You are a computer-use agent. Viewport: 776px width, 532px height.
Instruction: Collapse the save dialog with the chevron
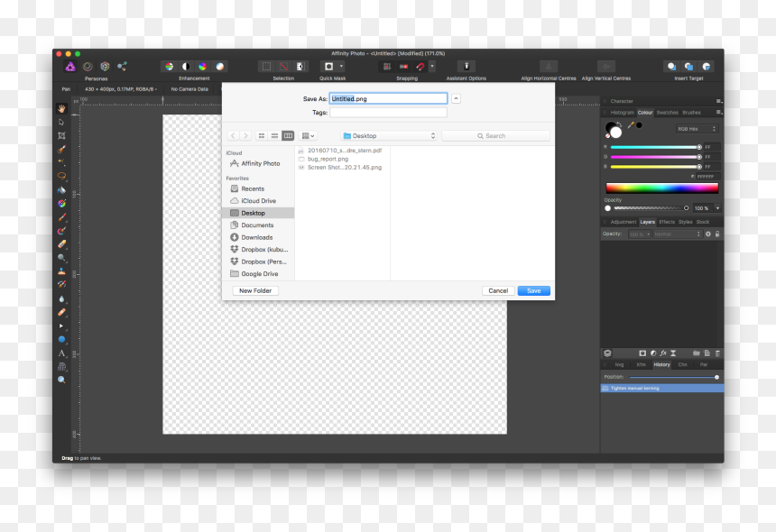click(x=456, y=98)
